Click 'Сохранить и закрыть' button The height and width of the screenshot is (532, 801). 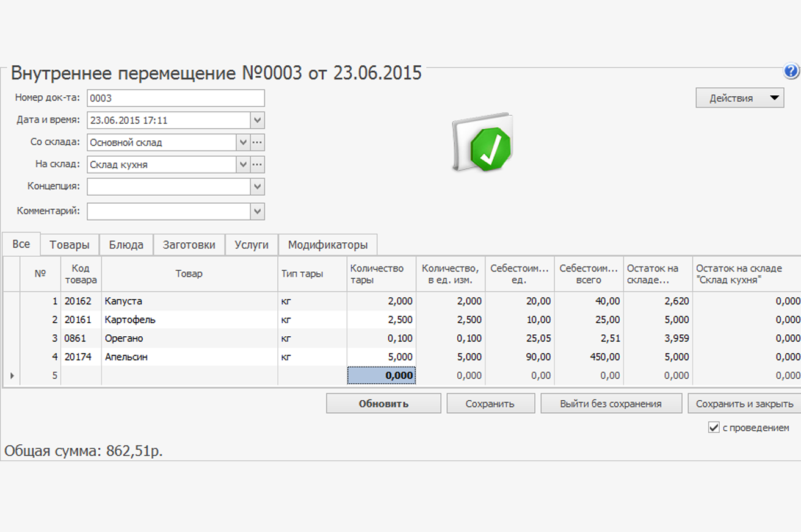pos(744,403)
